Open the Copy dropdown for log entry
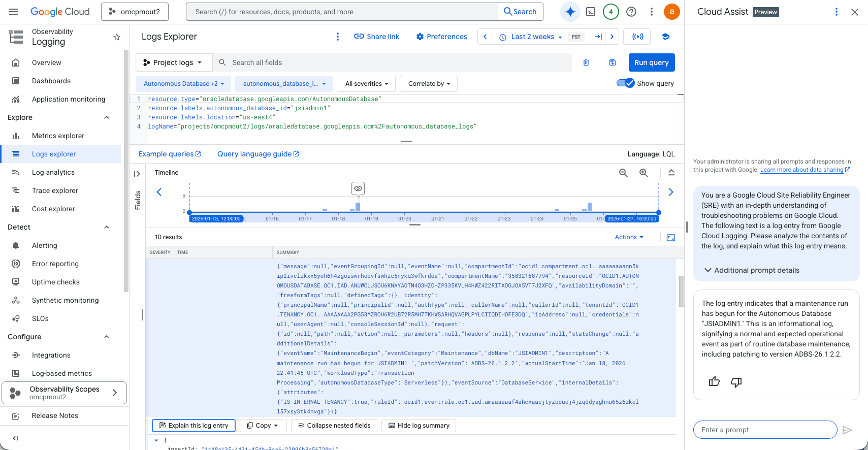 point(263,426)
